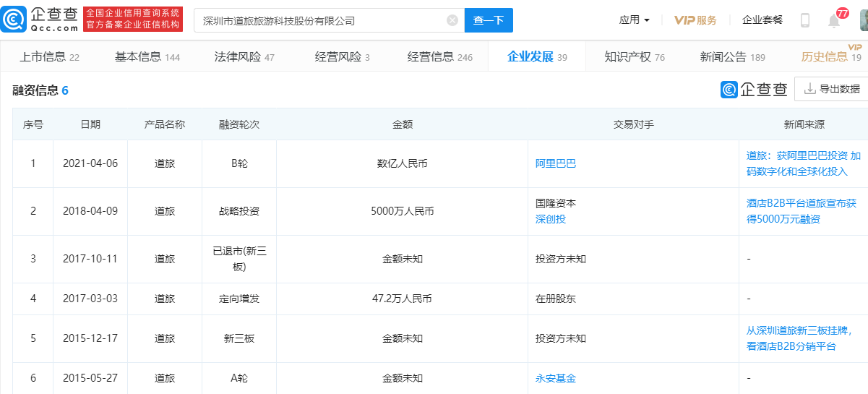Click the 导出数据 export button
The image size is (868, 394).
[x=831, y=89]
